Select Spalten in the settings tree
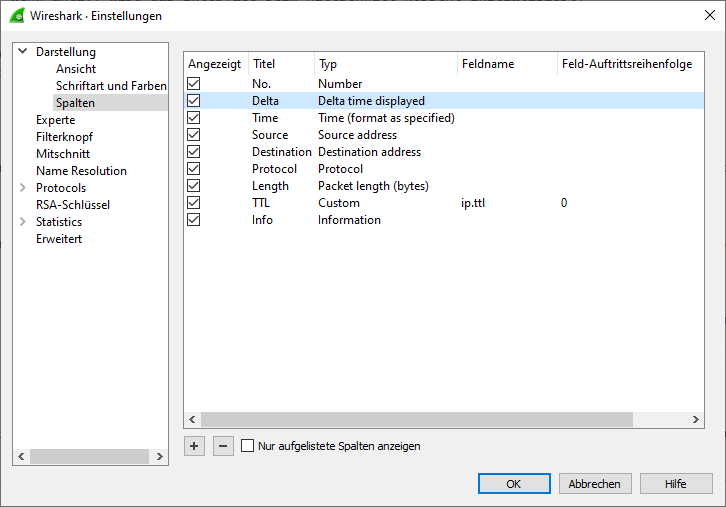Screen dimensions: 726x507 75,103
